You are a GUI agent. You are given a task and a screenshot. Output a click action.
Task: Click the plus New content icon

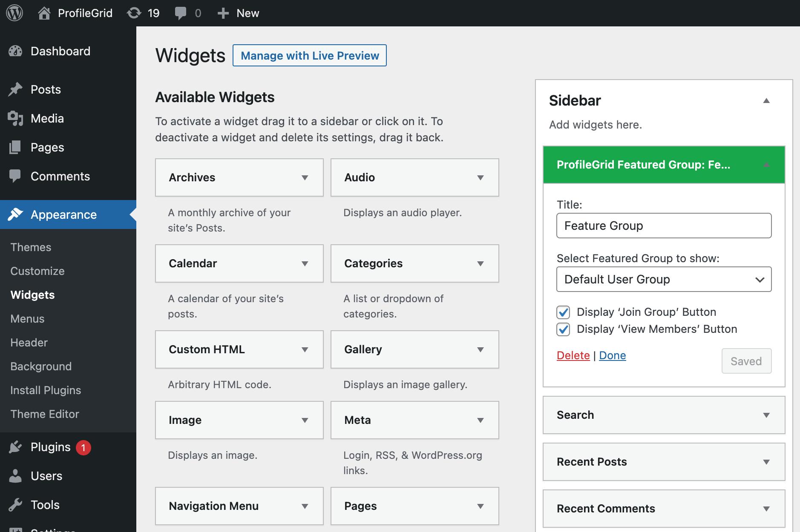(x=223, y=13)
